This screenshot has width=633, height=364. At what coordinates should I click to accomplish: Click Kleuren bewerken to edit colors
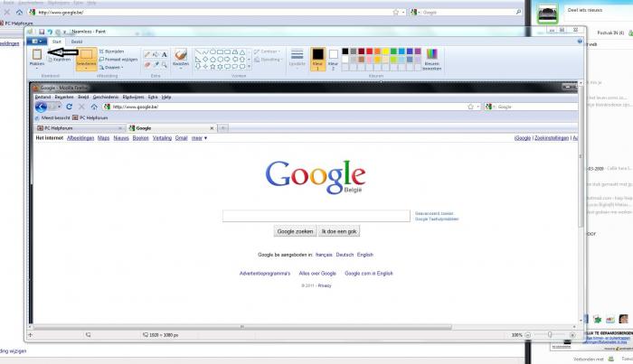[431, 60]
